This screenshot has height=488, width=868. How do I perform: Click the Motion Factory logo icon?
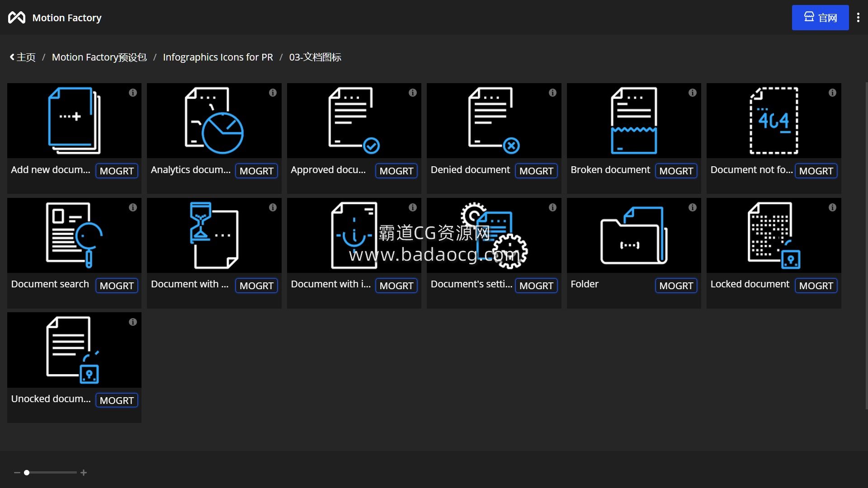coord(17,18)
